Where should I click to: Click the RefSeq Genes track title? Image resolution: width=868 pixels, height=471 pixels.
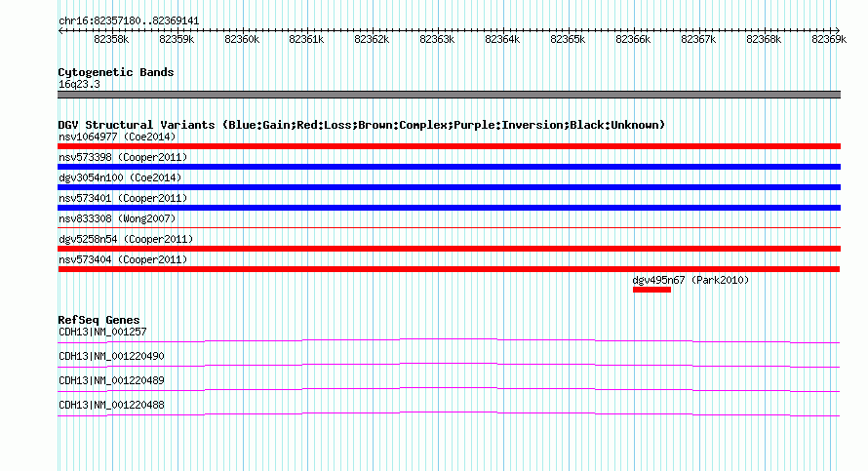click(x=99, y=320)
